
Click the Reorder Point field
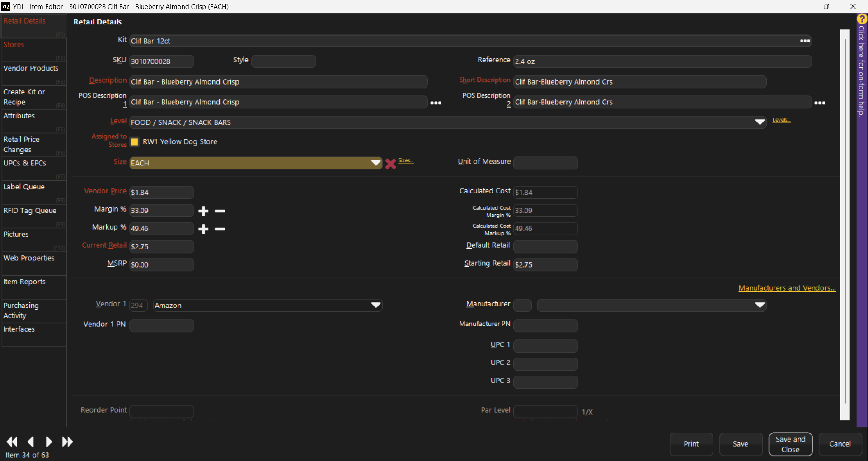coord(162,412)
